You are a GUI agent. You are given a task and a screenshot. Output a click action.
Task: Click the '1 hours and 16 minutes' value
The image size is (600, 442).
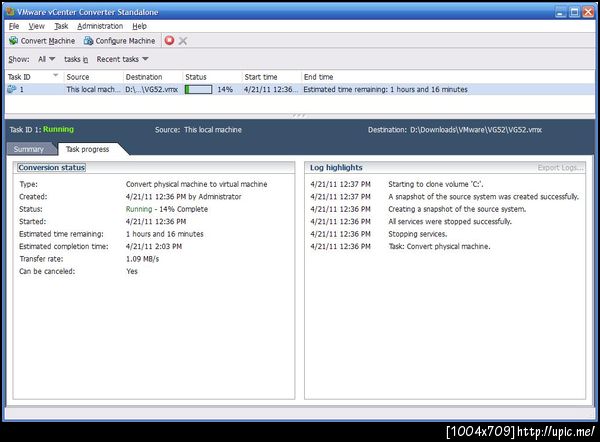(x=165, y=234)
